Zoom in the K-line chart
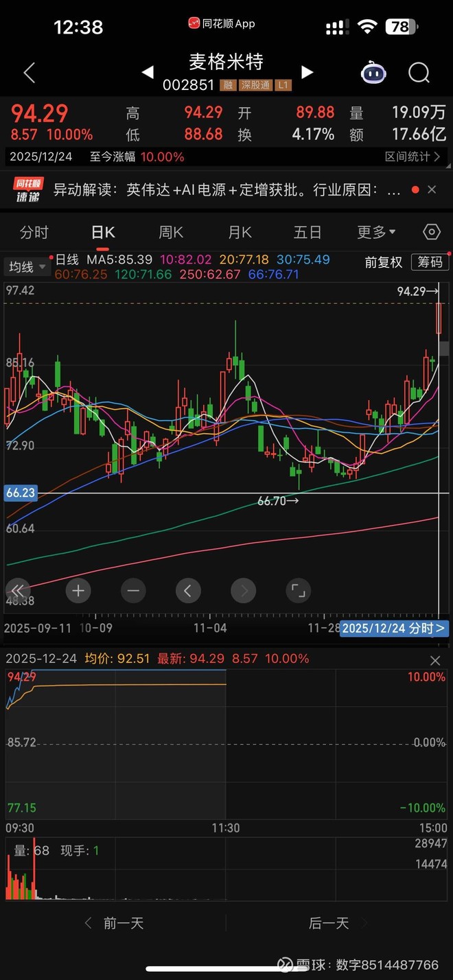This screenshot has width=453, height=980. coord(78,590)
